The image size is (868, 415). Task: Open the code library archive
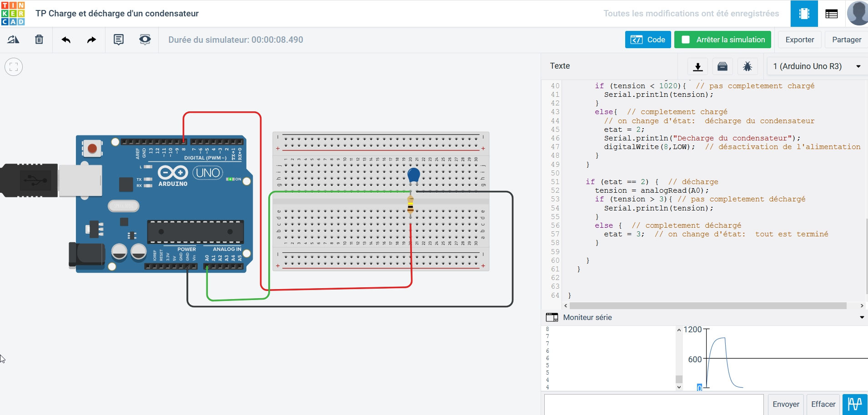[722, 66]
